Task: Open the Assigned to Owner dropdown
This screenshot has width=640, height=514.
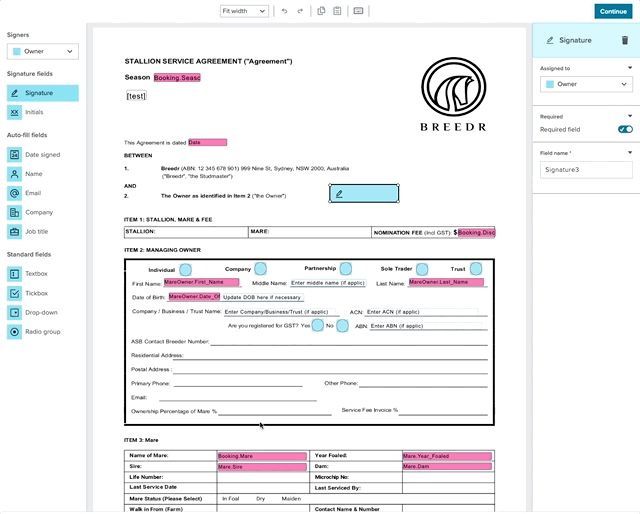Action: tap(586, 84)
